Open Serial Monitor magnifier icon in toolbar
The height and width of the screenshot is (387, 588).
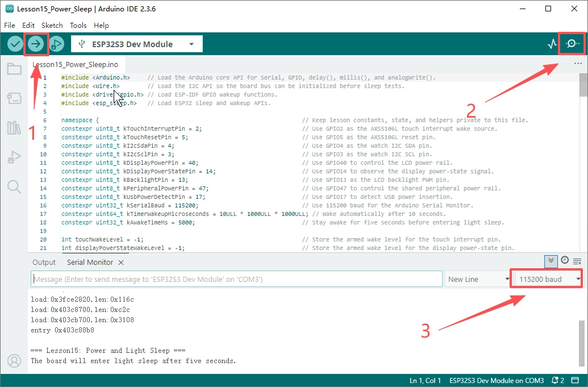coord(572,44)
